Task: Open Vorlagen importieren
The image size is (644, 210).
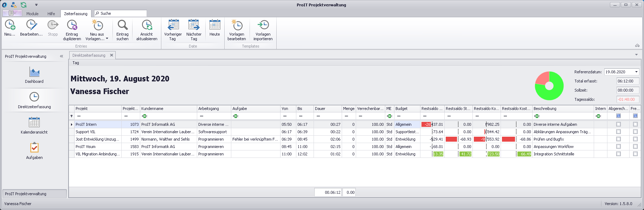Action: coord(263,25)
